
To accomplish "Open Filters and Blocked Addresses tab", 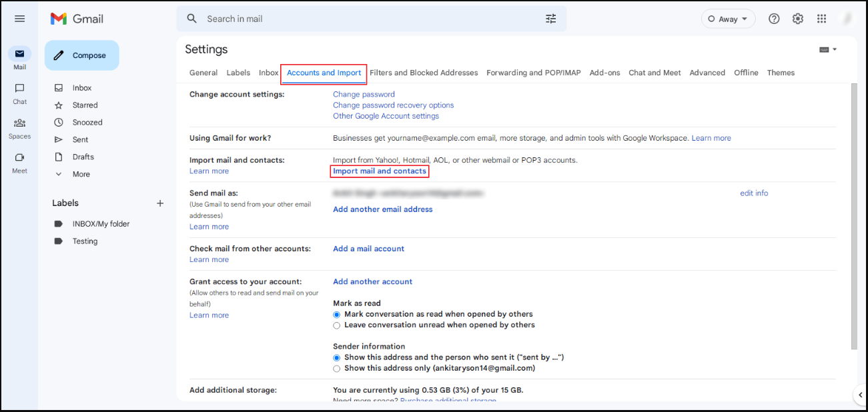I will pos(424,73).
